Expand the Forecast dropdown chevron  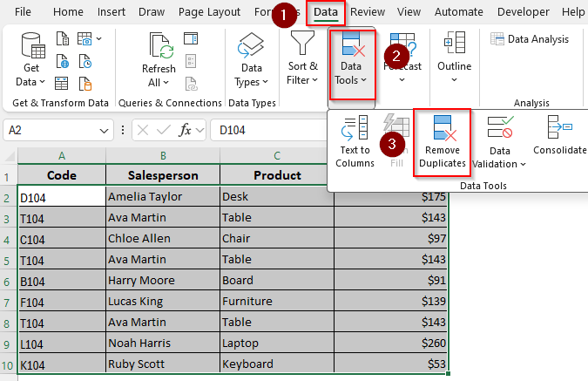[x=402, y=79]
